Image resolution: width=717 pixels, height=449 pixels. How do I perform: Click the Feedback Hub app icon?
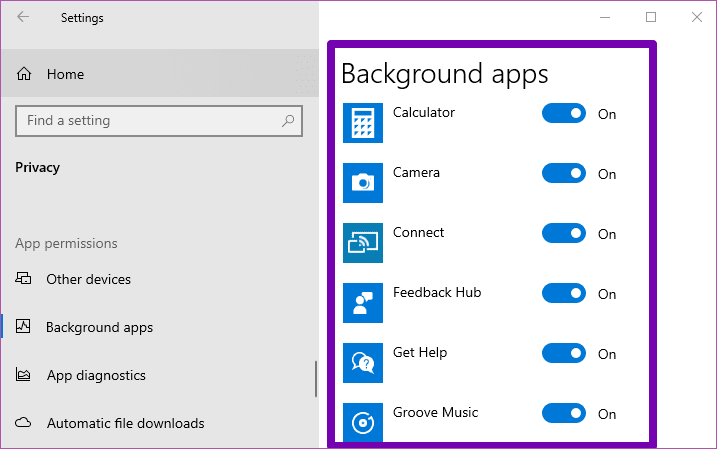coord(363,303)
